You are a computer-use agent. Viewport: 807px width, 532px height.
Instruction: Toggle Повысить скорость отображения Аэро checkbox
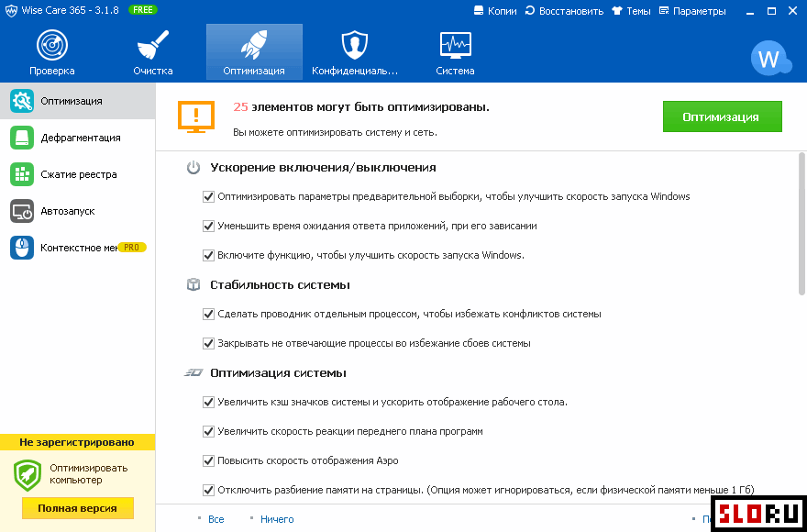208,461
